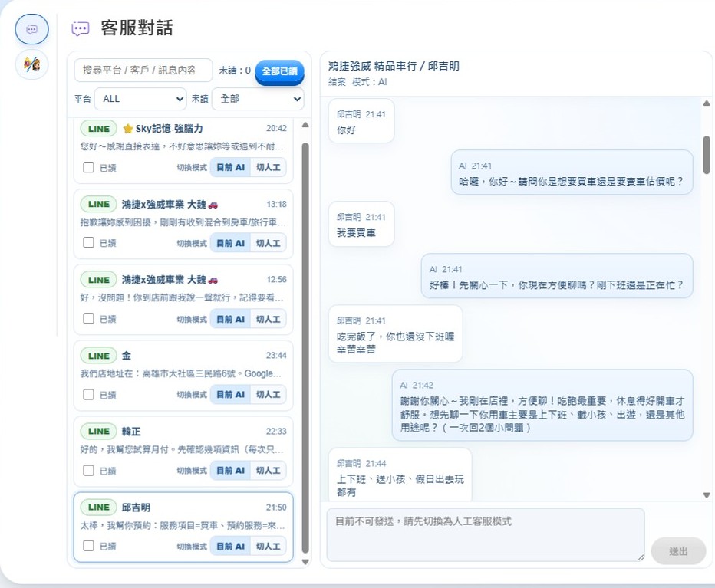Click scroll-down arrow of chat message panel
The image size is (715, 588).
click(x=706, y=495)
